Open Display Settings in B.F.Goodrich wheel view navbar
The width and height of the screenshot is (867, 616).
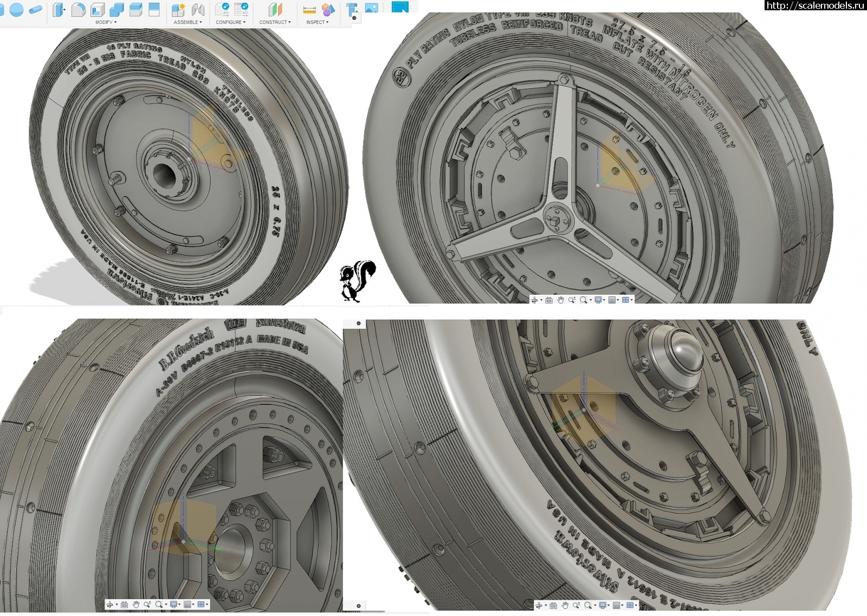(x=174, y=604)
